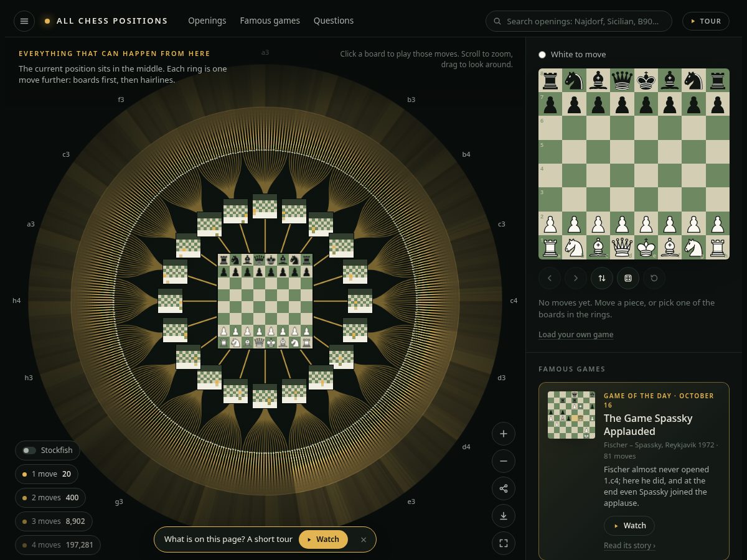Viewport: 747px width, 560px height.
Task: Pick the white knight on b1
Action: coord(574,247)
